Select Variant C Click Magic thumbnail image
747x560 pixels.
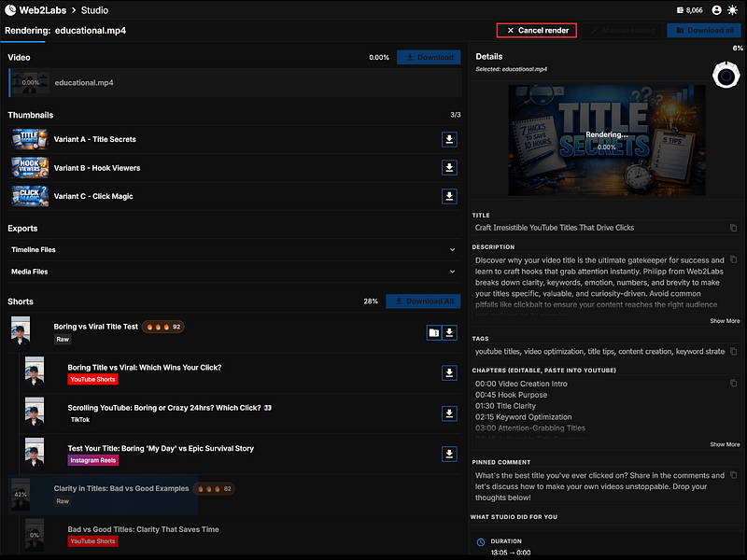30,196
